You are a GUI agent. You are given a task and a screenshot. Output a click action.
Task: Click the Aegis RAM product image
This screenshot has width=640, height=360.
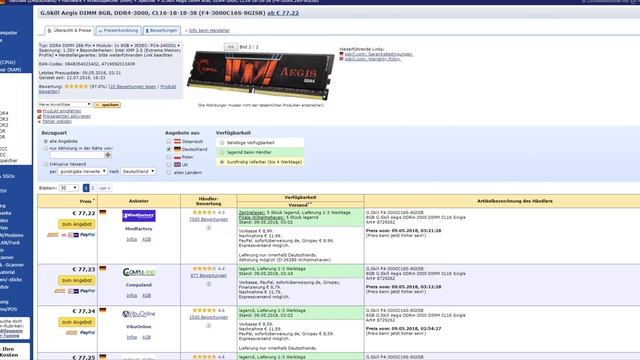[260, 75]
